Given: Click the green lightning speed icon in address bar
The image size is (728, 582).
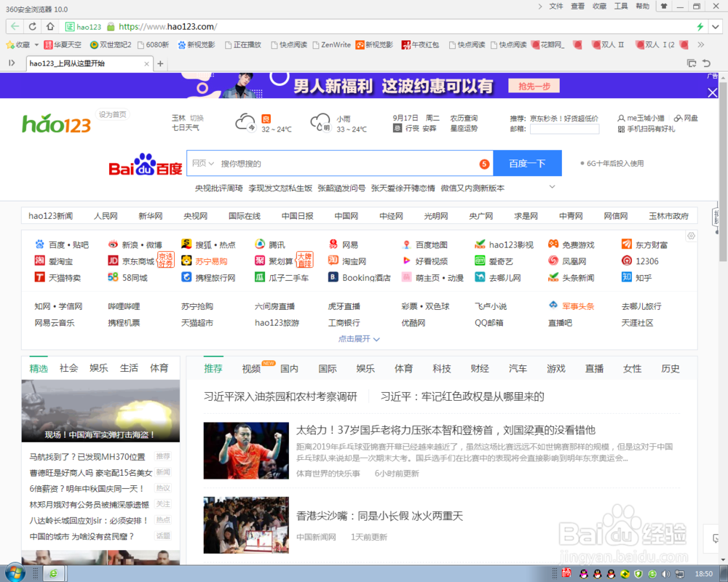Looking at the screenshot, I should coord(700,27).
